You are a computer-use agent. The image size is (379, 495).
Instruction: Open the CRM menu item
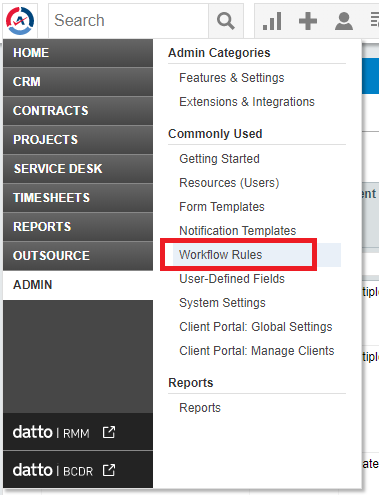click(78, 82)
